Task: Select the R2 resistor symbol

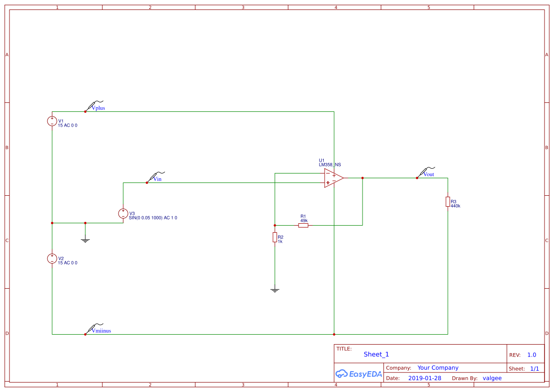Action: [x=274, y=237]
